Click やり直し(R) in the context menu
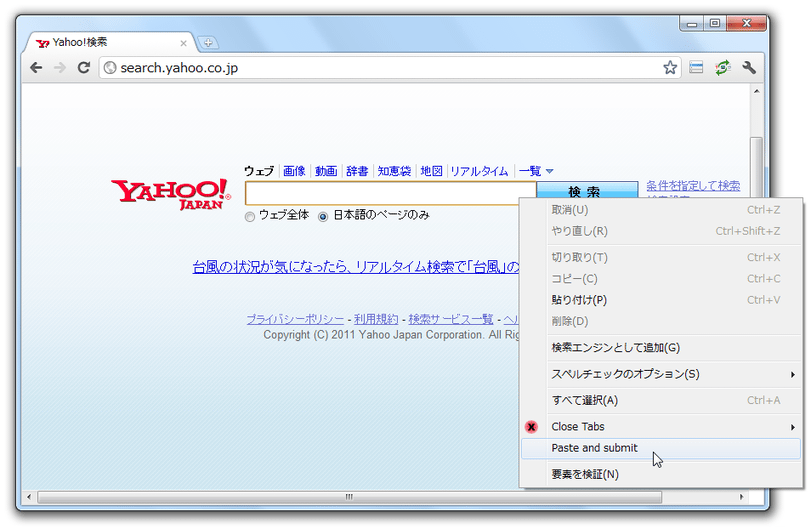Screen dimensions: 811x529 pyautogui.click(x=660, y=231)
